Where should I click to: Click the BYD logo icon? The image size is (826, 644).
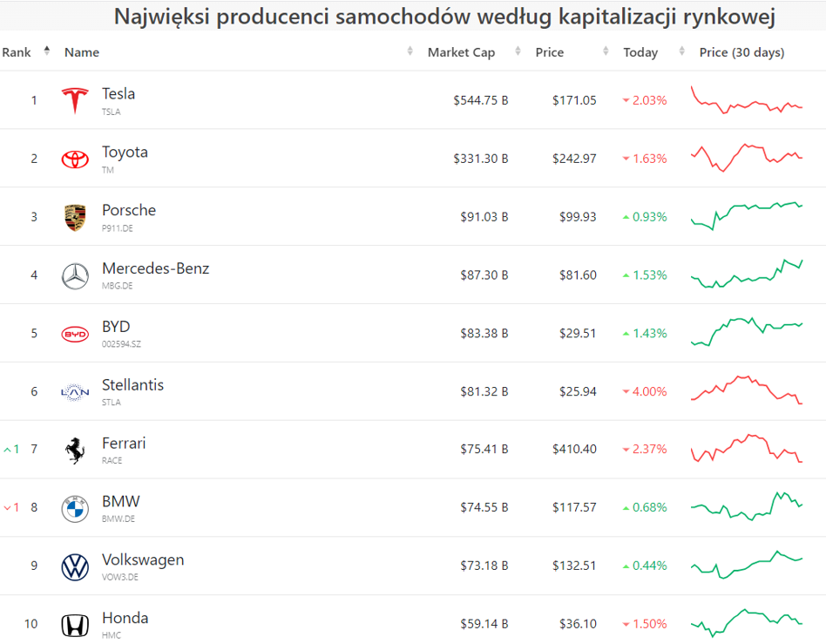click(75, 334)
